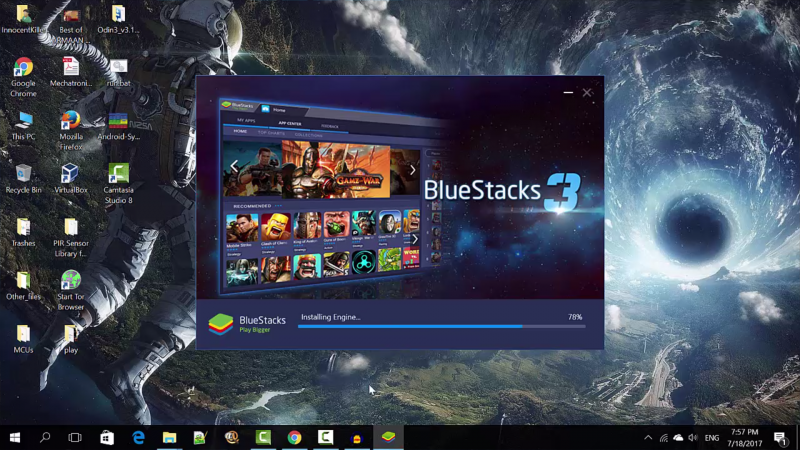Open the Windows Start menu
The height and width of the screenshot is (450, 800).
pyautogui.click(x=14, y=438)
